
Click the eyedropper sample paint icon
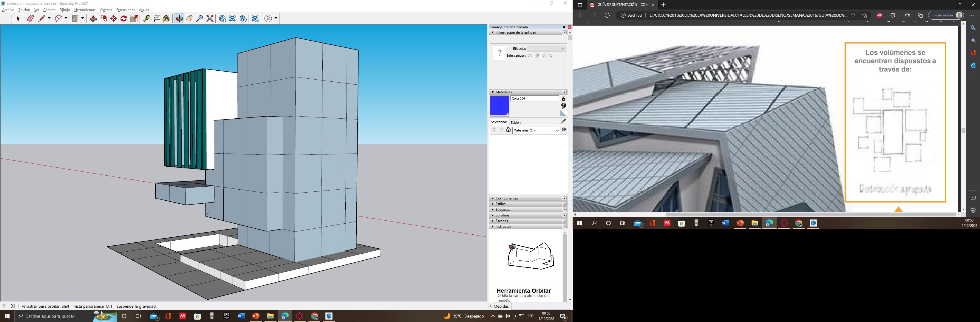563,121
